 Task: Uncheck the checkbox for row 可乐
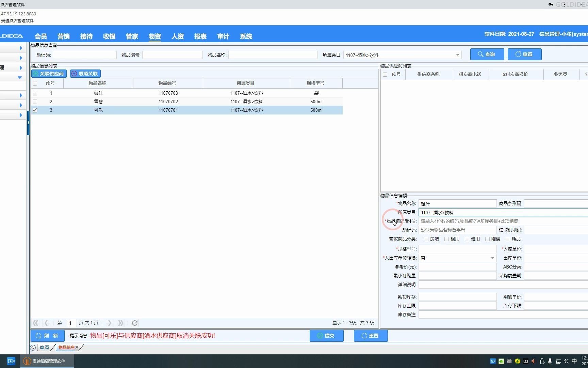35,110
